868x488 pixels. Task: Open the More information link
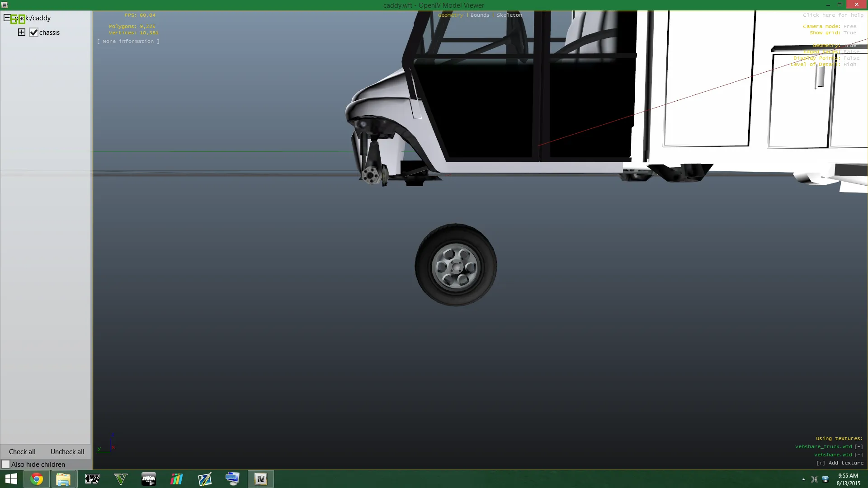[x=128, y=41]
